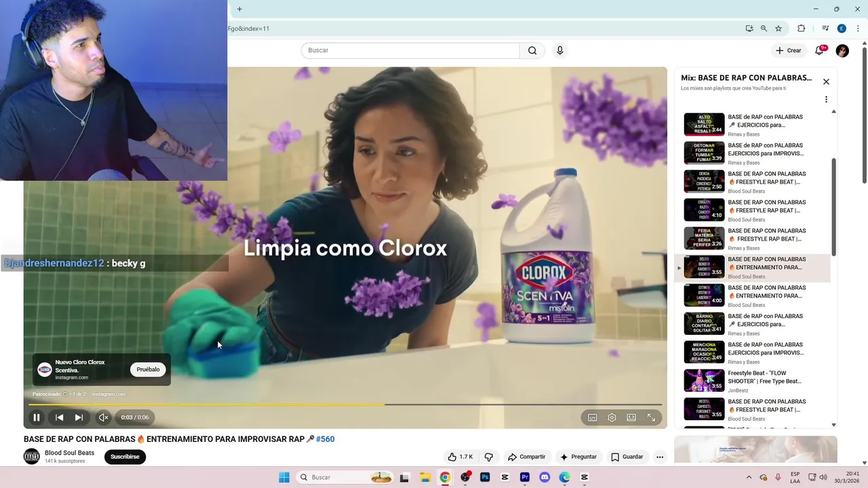Show hidden system tray icons chevron
This screenshot has height=488, width=868.
(x=749, y=477)
